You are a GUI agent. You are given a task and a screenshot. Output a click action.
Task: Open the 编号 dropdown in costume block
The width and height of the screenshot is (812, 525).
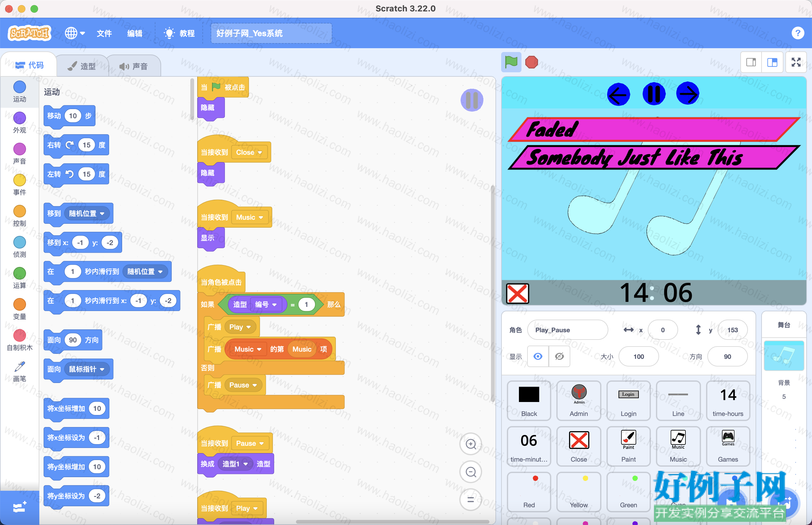(266, 304)
